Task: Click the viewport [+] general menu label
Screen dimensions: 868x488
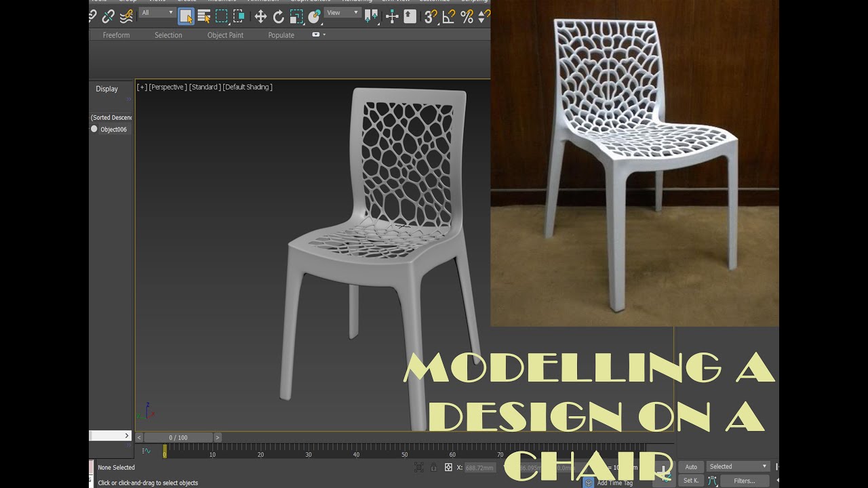Action: point(142,87)
